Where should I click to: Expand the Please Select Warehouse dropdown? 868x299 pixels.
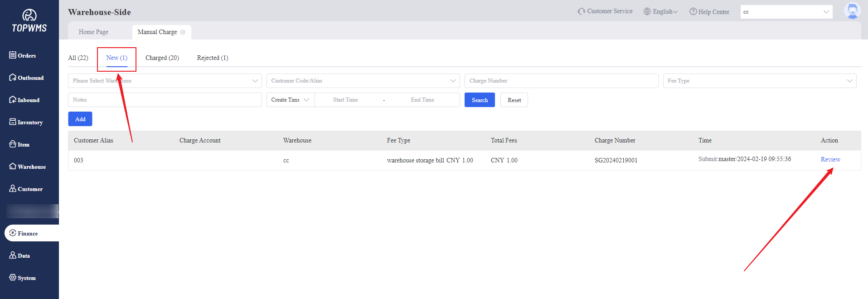coord(165,81)
